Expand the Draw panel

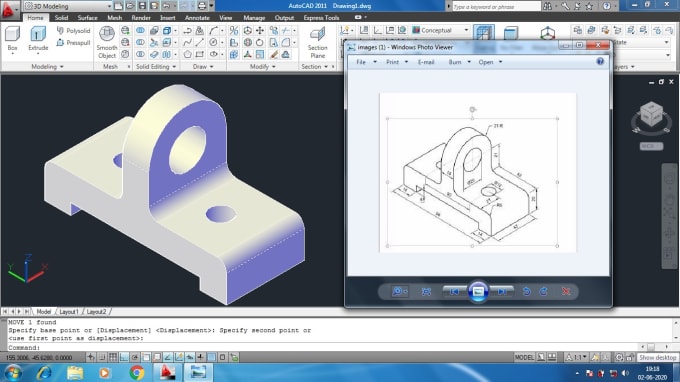click(203, 66)
